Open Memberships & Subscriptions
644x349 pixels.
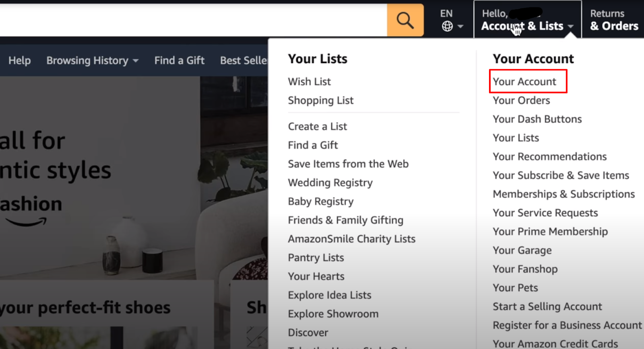click(563, 194)
